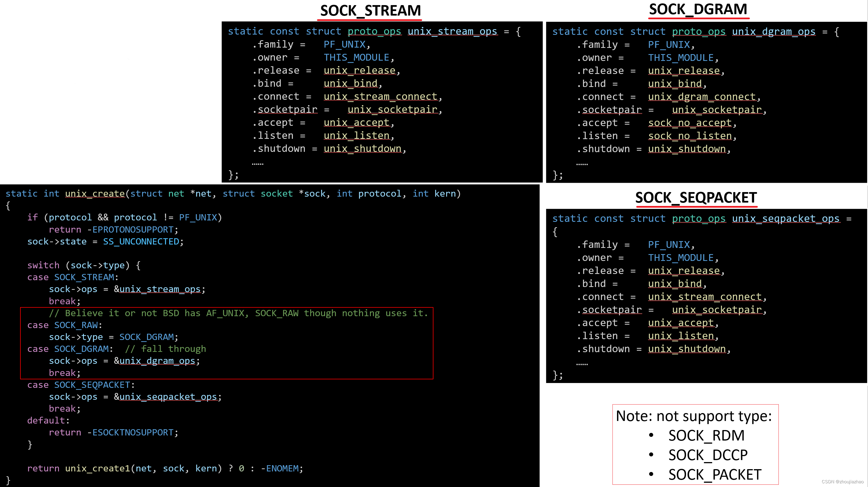The image size is (868, 487).
Task: Click sock_no_listen in the SOCK_DGRAM block
Action: point(690,136)
